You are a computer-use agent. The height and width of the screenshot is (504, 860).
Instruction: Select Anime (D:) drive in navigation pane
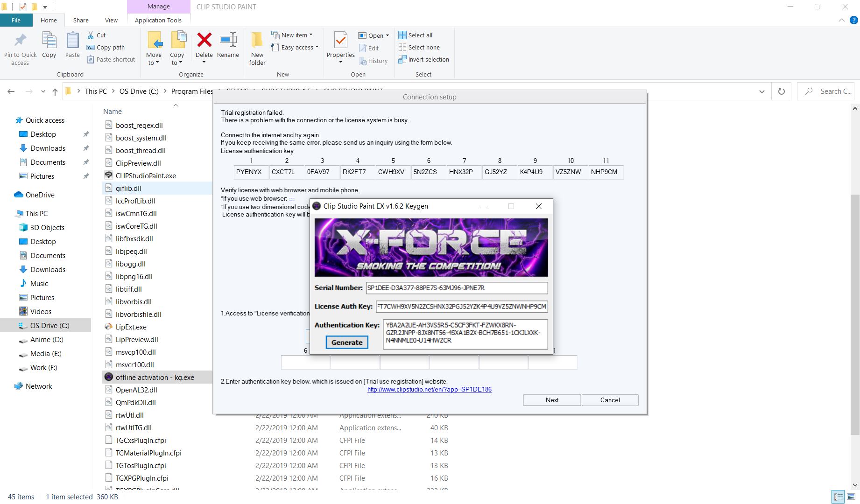tap(46, 340)
